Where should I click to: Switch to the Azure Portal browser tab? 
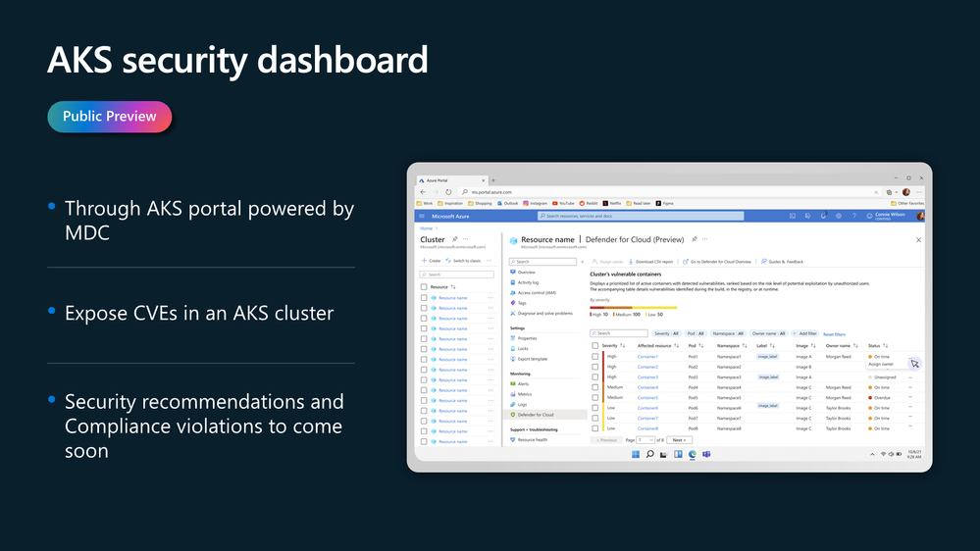pyautogui.click(x=450, y=180)
